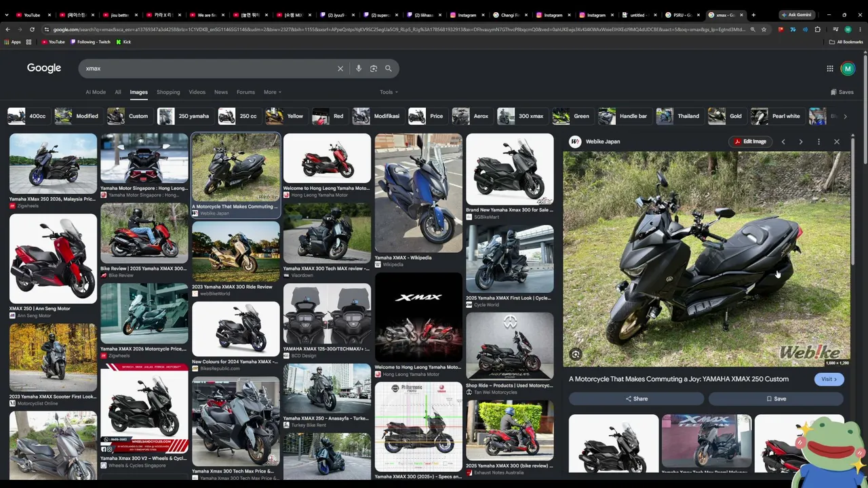
Task: Open the browser Extensions puzzle icon
Action: click(817, 30)
